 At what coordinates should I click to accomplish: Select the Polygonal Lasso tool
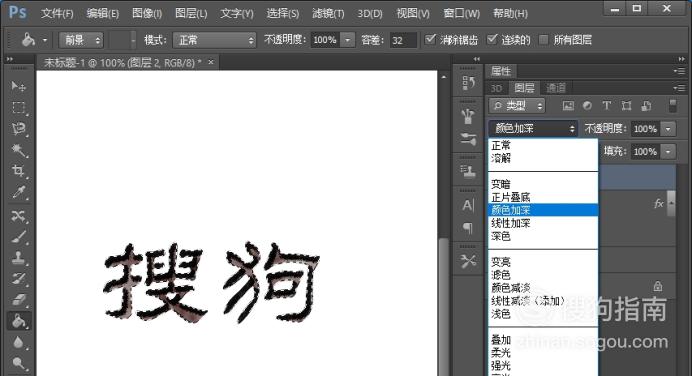(x=18, y=128)
